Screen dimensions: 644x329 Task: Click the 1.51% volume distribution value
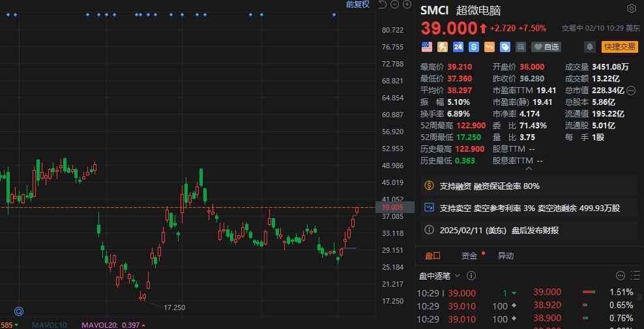621,293
